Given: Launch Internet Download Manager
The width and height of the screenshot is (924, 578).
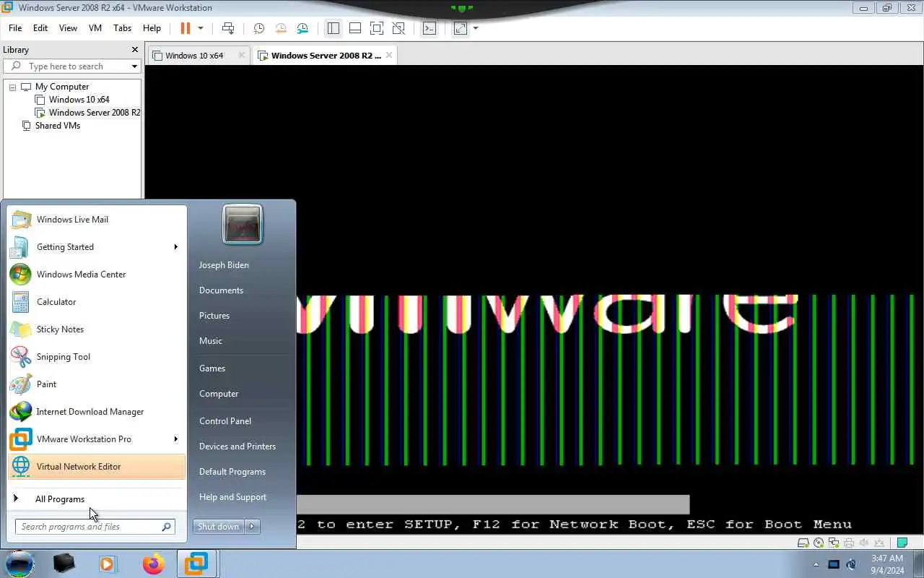Looking at the screenshot, I should pos(97,412).
